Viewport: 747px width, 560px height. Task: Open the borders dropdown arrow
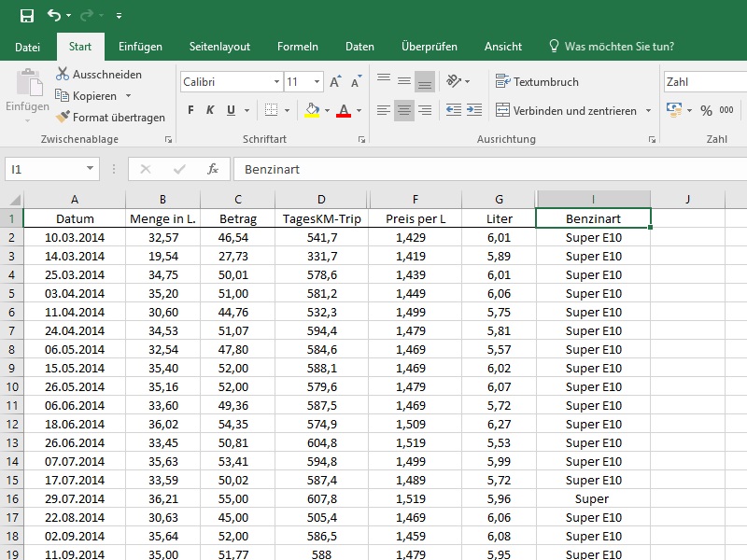(x=287, y=110)
